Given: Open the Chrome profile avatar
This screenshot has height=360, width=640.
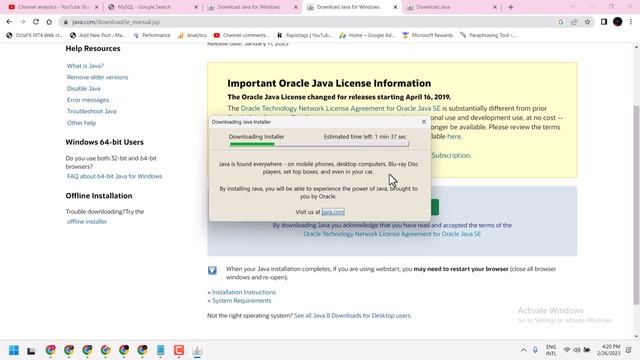Looking at the screenshot, I should (618, 22).
